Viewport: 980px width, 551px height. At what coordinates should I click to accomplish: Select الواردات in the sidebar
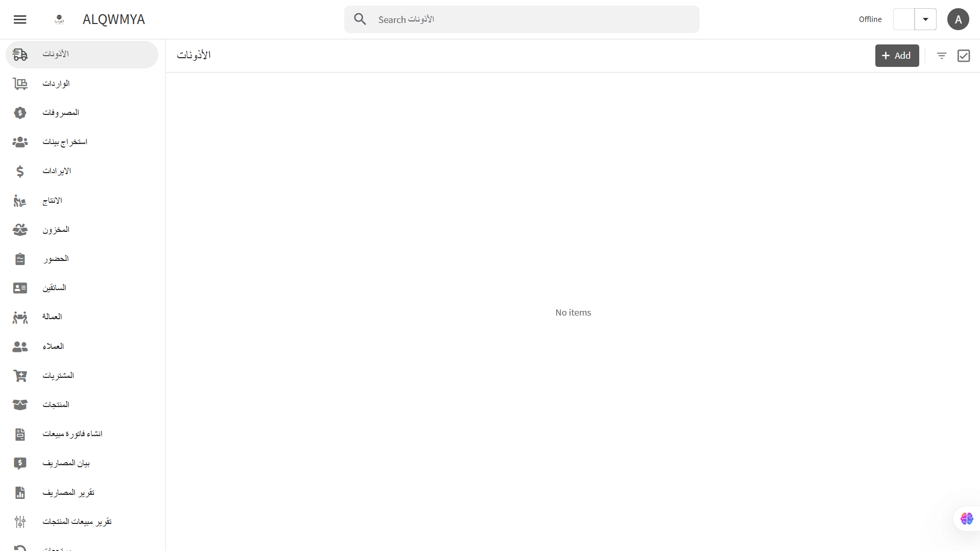click(x=56, y=84)
